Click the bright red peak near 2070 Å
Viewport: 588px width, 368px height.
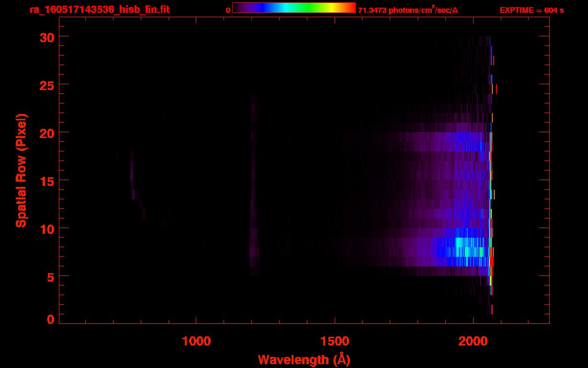click(x=491, y=262)
